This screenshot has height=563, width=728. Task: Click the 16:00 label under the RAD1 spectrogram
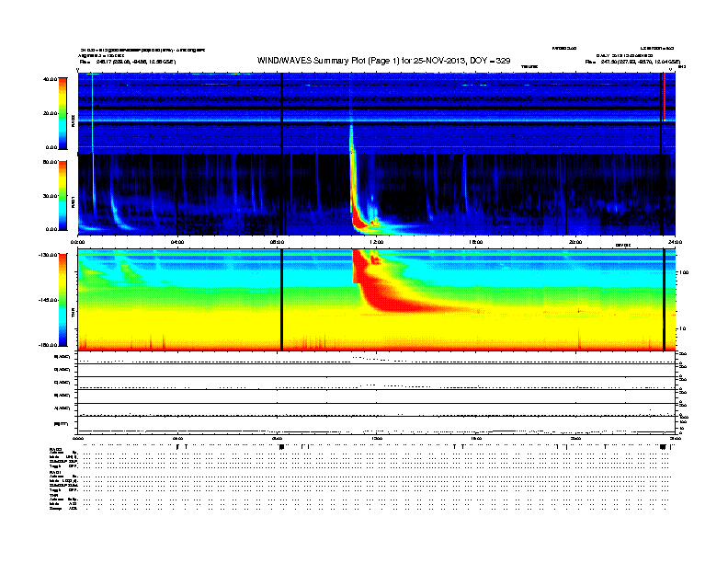pyautogui.click(x=476, y=242)
